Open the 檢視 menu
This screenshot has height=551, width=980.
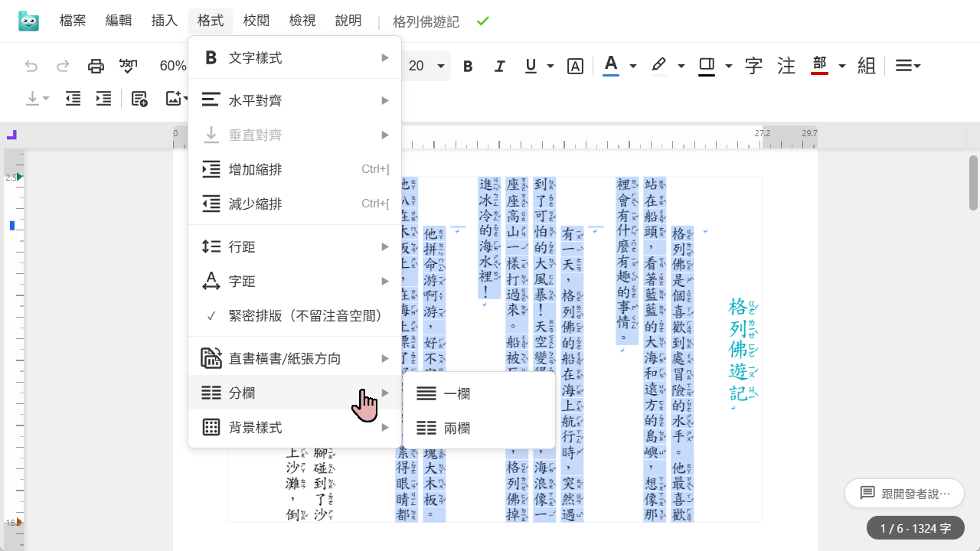(302, 21)
